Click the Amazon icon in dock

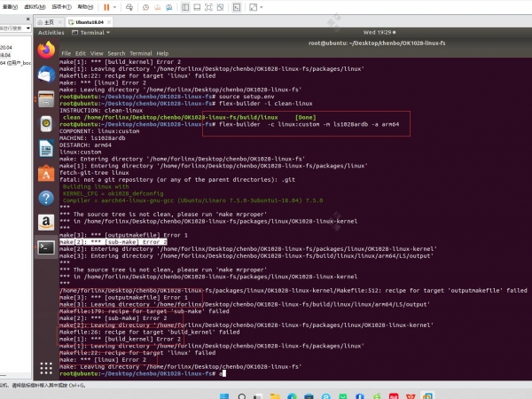[x=46, y=223]
